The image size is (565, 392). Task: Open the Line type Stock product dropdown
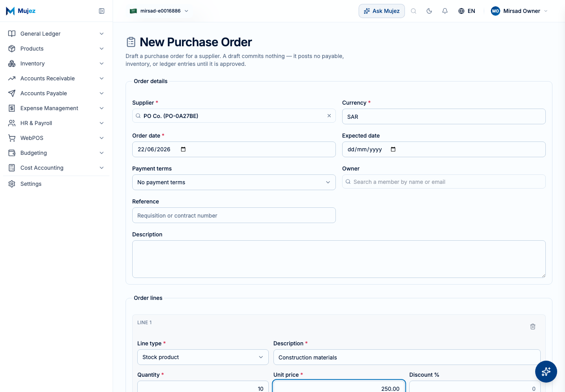coord(203,357)
